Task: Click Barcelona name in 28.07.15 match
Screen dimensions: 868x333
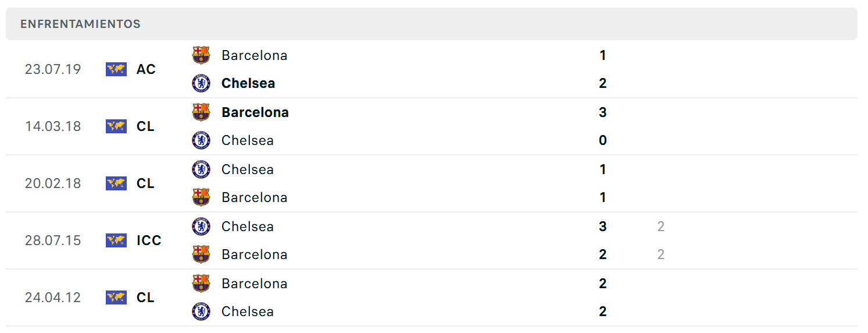Action: pos(255,254)
